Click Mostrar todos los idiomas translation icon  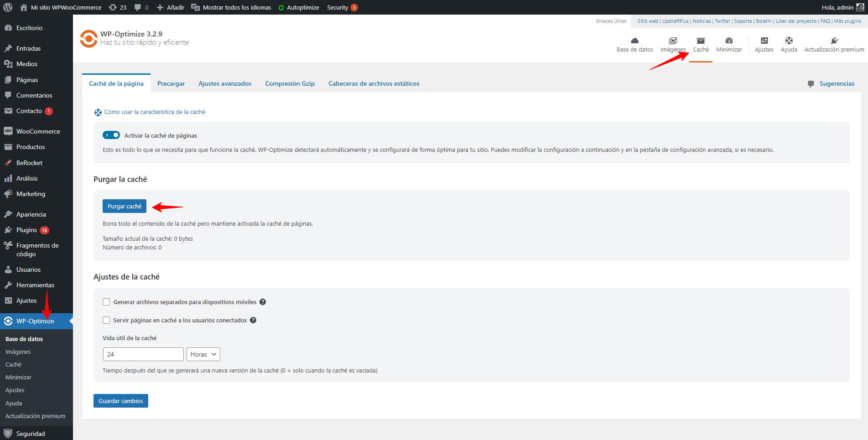pos(195,7)
